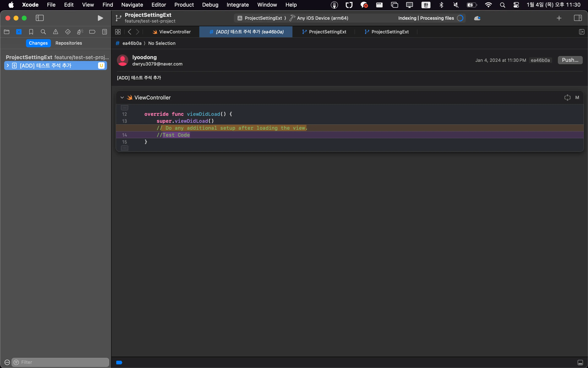Screen dimensions: 588x368
Task: Toggle the inspectors panel
Action: click(578, 18)
